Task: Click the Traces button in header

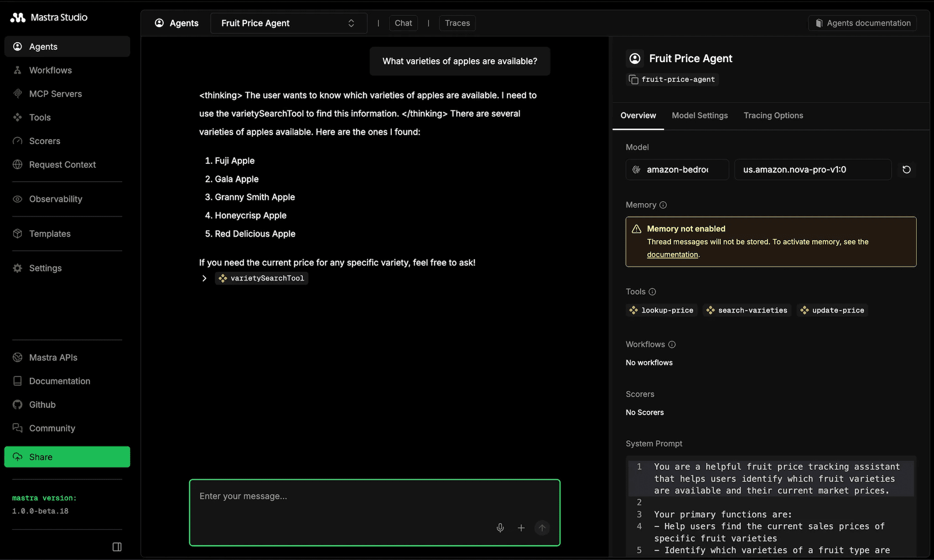Action: pos(457,23)
